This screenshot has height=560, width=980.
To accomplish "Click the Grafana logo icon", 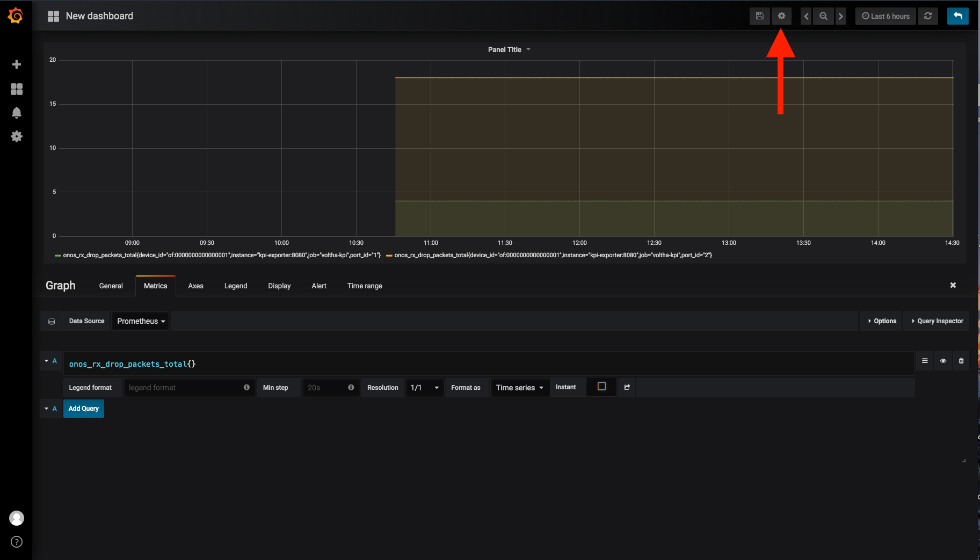I will click(16, 16).
